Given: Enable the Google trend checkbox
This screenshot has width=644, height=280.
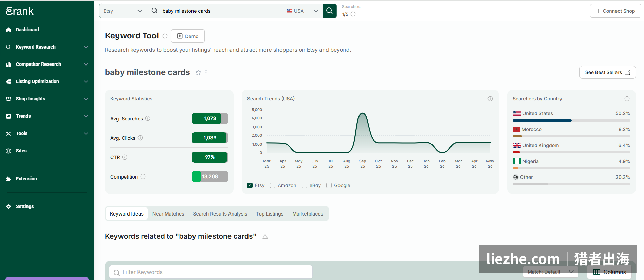Looking at the screenshot, I should pyautogui.click(x=329, y=185).
